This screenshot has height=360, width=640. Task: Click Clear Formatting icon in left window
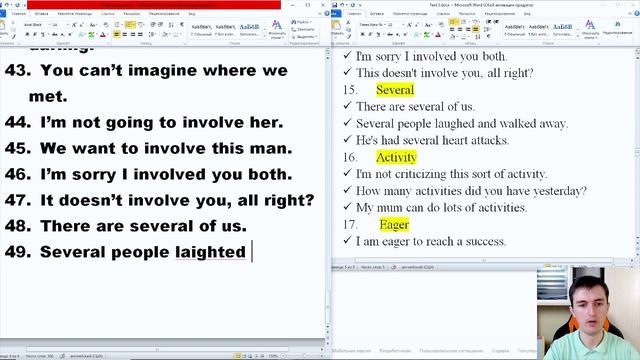106,25
